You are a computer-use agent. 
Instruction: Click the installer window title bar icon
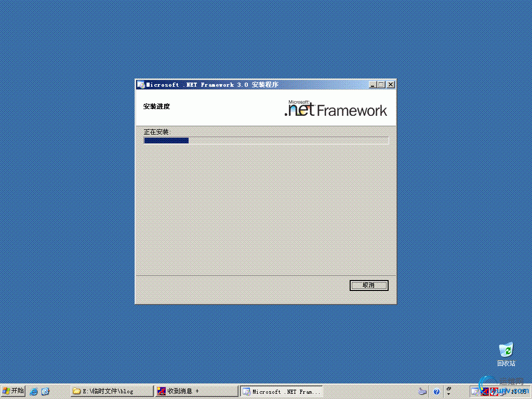(141, 85)
